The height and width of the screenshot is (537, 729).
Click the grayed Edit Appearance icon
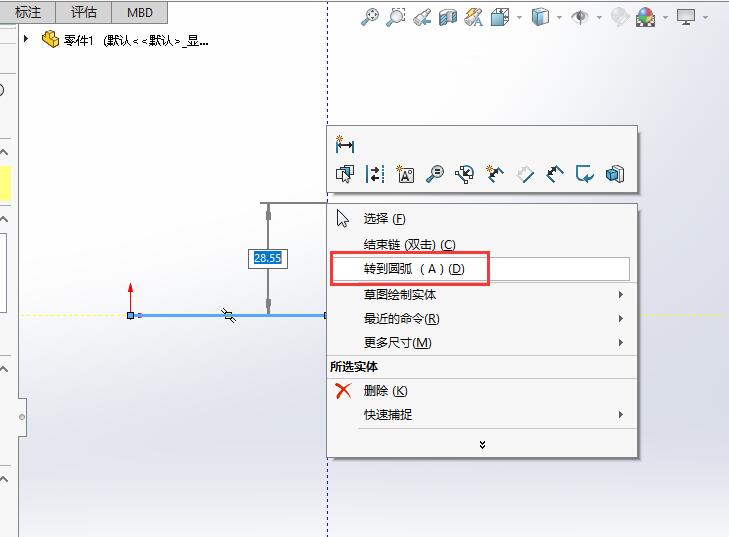(x=619, y=17)
